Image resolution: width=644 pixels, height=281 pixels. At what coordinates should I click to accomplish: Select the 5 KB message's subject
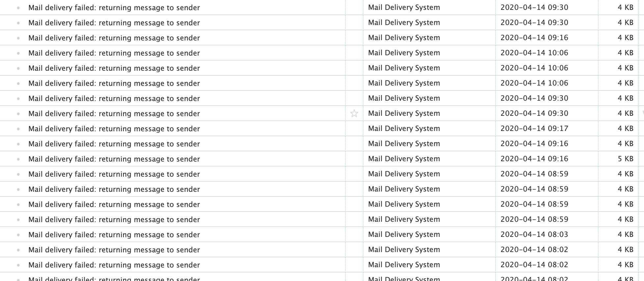(114, 159)
